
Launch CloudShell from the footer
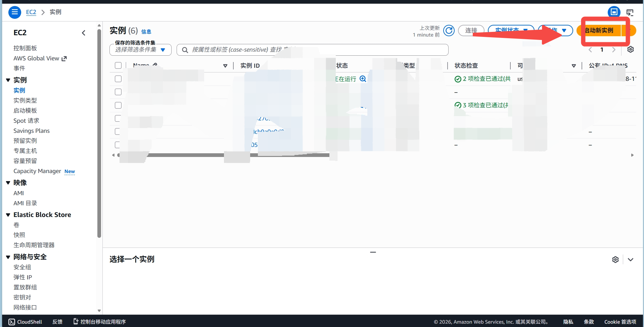point(25,322)
